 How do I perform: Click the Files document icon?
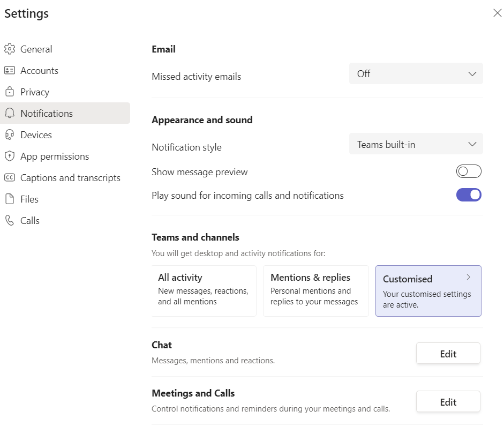[10, 199]
